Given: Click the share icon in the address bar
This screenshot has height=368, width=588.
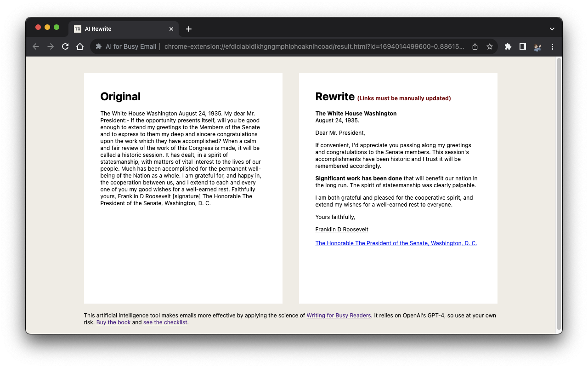Looking at the screenshot, I should tap(475, 46).
